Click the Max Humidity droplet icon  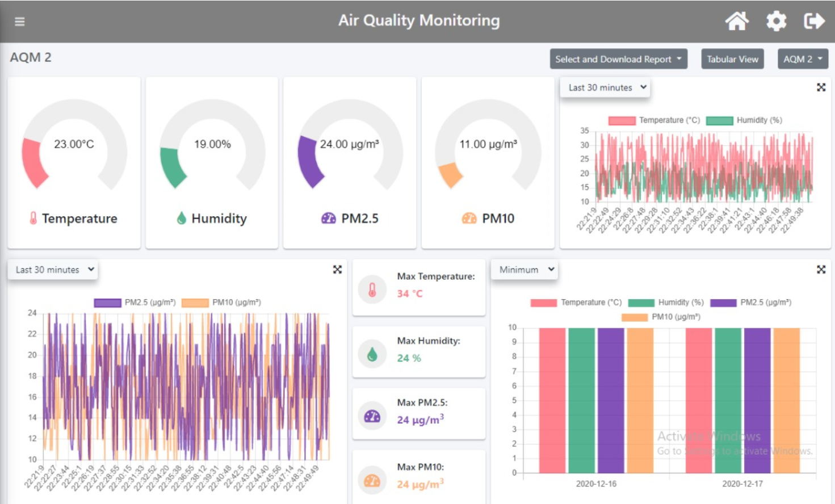pyautogui.click(x=372, y=354)
